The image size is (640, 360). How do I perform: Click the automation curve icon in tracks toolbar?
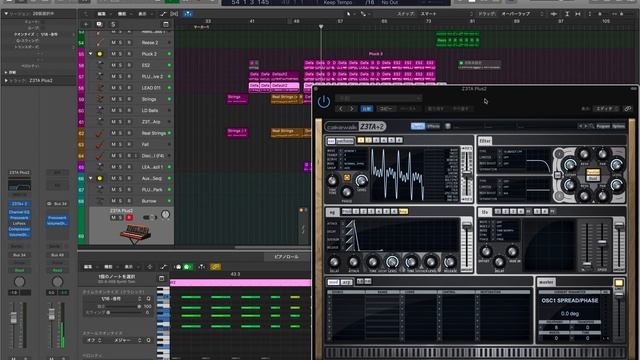point(163,14)
